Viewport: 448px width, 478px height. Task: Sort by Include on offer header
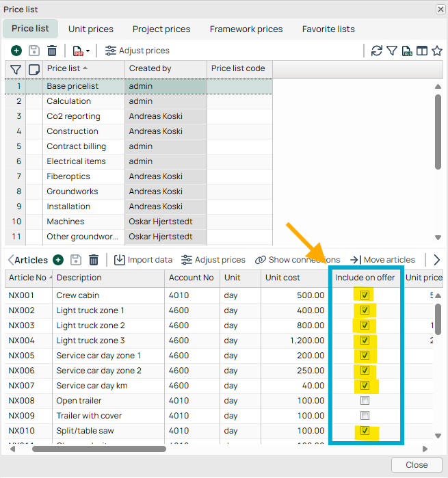[365, 278]
